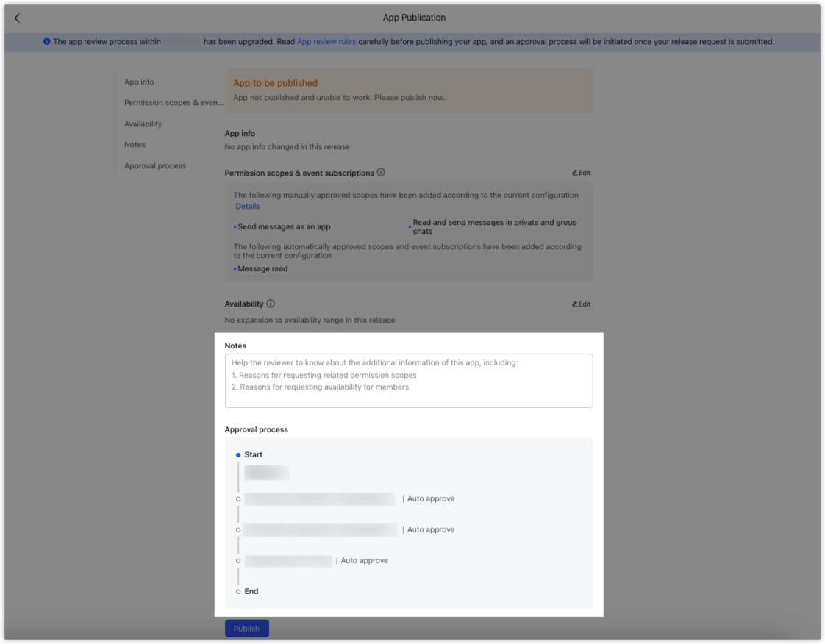Select Availability in the sidebar
825x644 pixels.
click(142, 124)
